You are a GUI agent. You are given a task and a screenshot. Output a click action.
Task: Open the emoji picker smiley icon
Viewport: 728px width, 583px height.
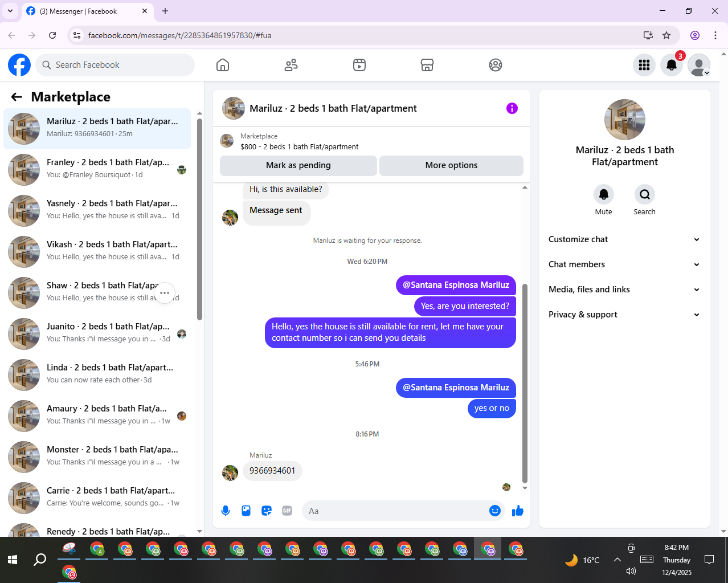(x=495, y=511)
